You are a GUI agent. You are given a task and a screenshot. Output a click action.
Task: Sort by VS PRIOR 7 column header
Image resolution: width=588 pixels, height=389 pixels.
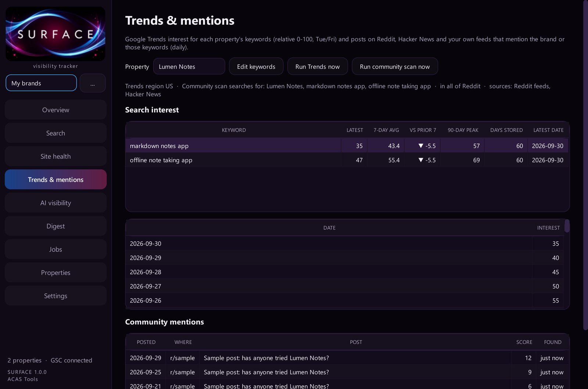pos(423,130)
